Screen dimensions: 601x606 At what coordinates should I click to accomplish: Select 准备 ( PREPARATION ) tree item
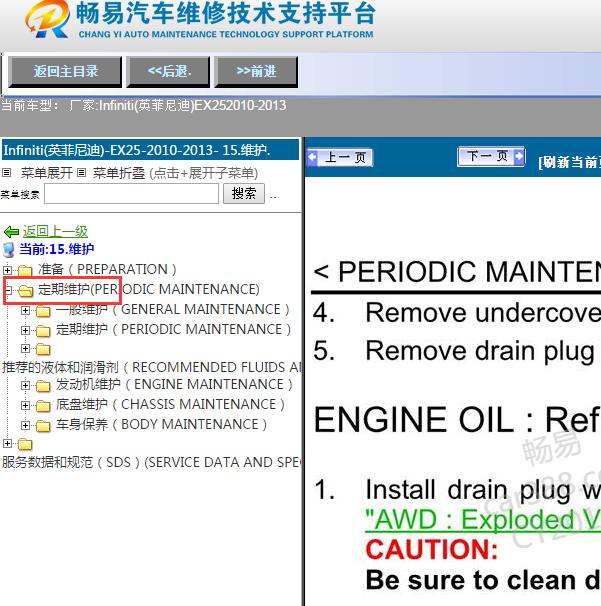point(107,269)
